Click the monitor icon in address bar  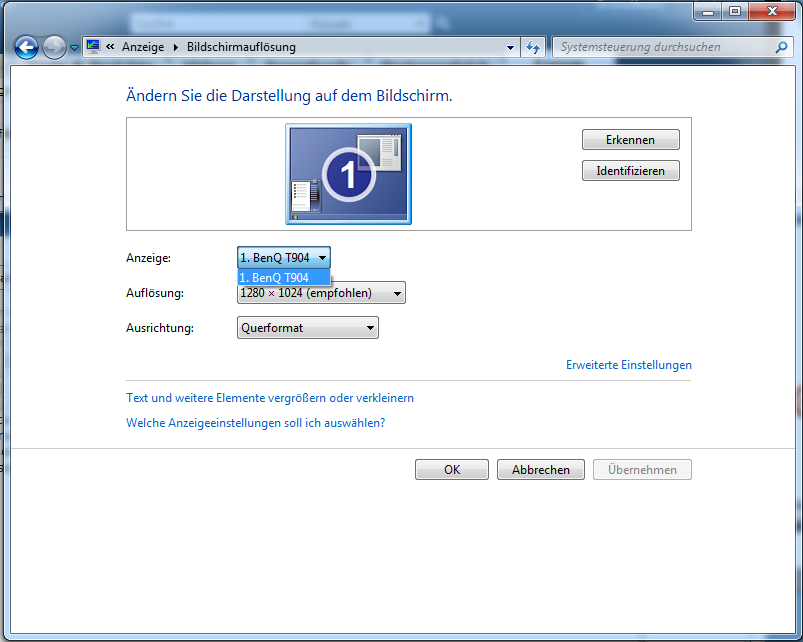[x=93, y=47]
